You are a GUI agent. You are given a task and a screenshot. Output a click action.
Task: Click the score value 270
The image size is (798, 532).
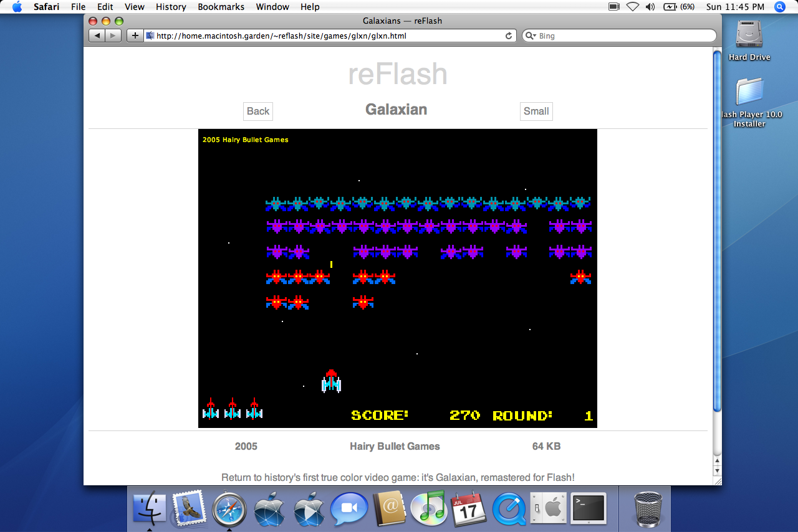click(465, 416)
